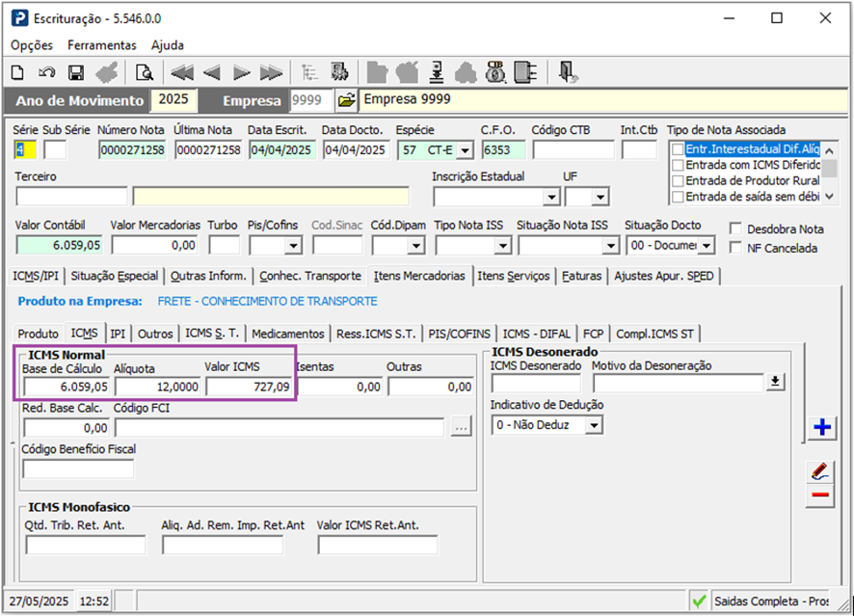
Task: Open the Indicativo de Dedução dropdown
Action: pyautogui.click(x=594, y=425)
